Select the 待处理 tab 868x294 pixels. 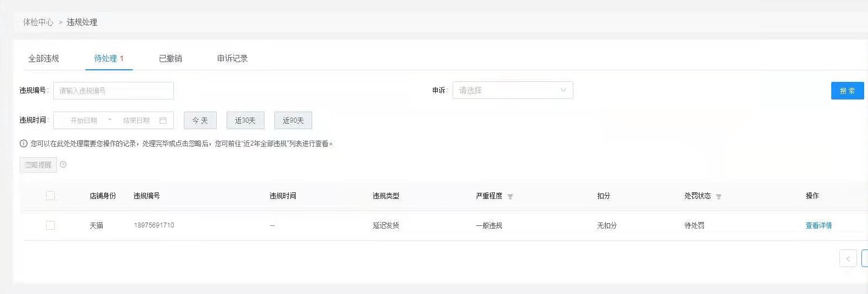coord(106,58)
